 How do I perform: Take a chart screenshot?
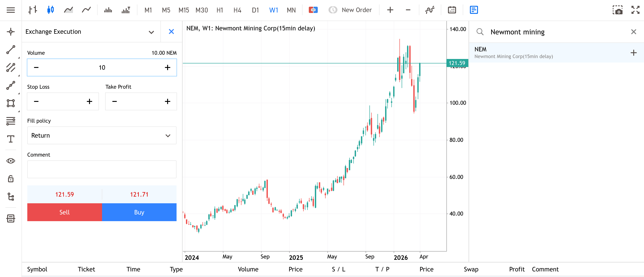pos(618,10)
